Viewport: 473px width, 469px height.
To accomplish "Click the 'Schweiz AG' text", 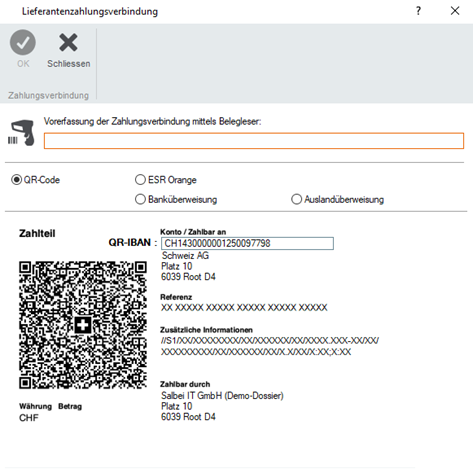I will click(185, 256).
